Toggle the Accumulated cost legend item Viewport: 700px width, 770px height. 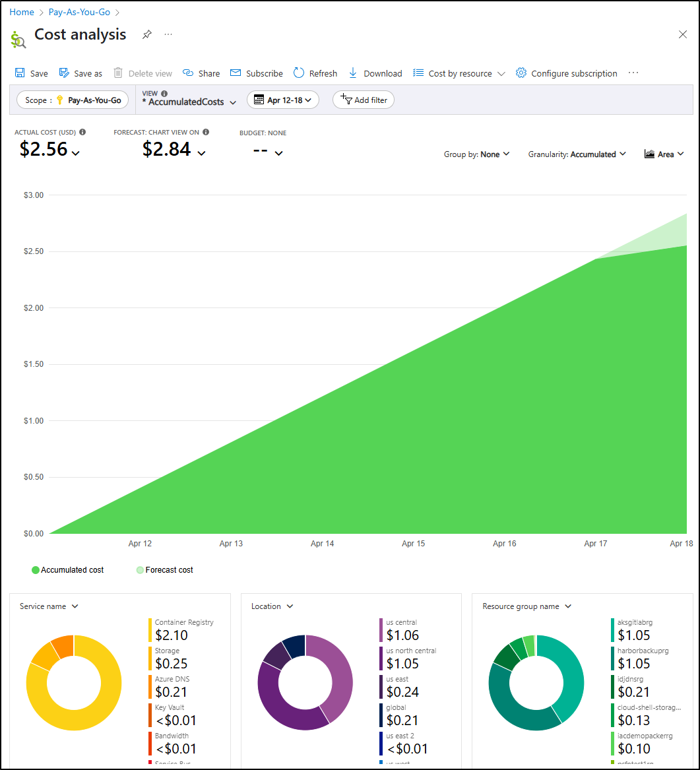coord(68,570)
